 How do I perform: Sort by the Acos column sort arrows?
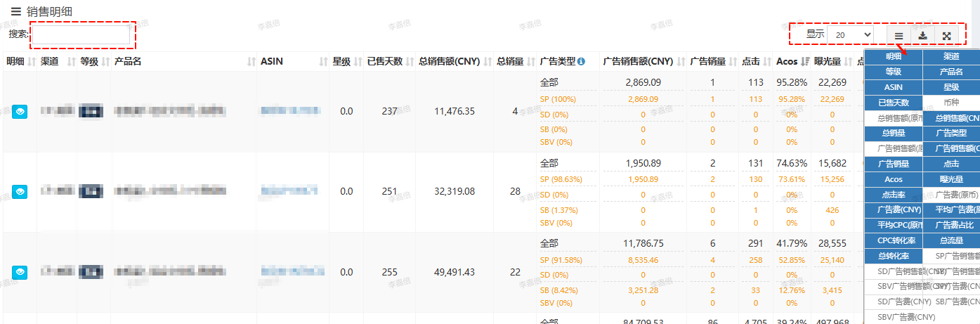[x=805, y=62]
